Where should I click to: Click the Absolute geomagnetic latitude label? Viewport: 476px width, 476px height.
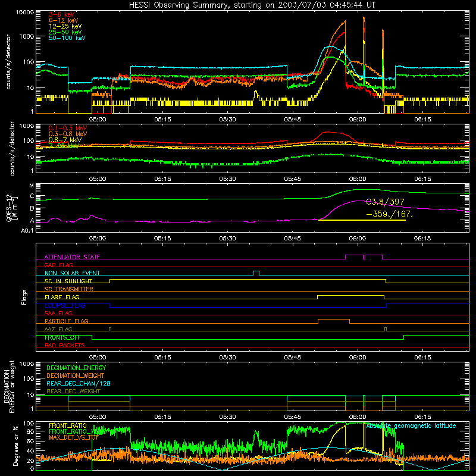click(411, 425)
